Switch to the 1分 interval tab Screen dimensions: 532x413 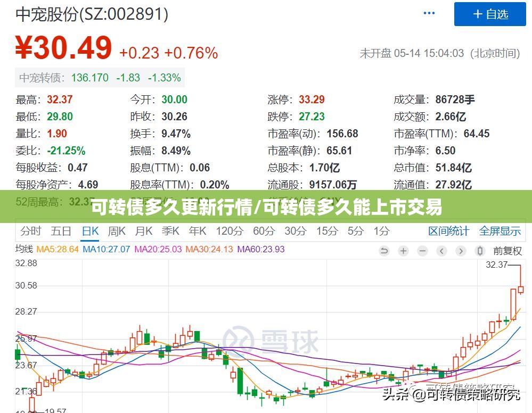pos(381,232)
